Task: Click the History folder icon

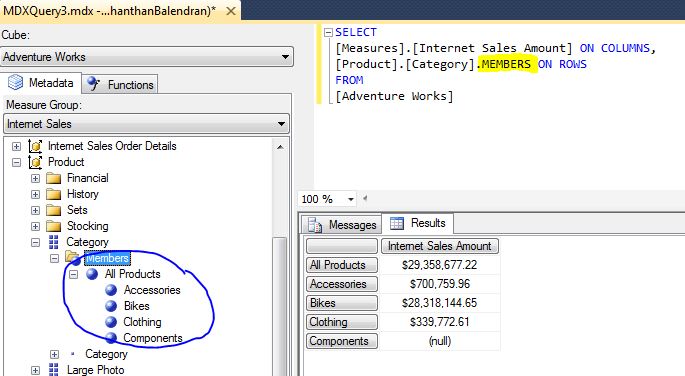Action: (54, 194)
